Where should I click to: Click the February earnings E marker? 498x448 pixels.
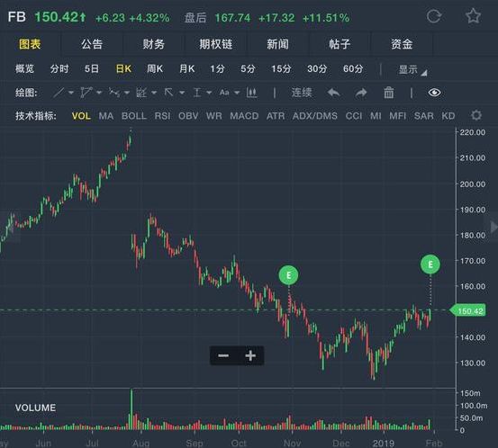point(430,264)
